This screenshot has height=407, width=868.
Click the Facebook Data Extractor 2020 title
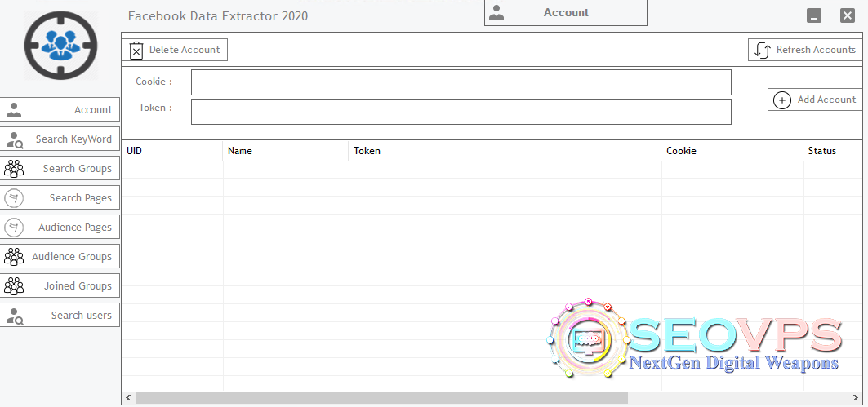[217, 16]
